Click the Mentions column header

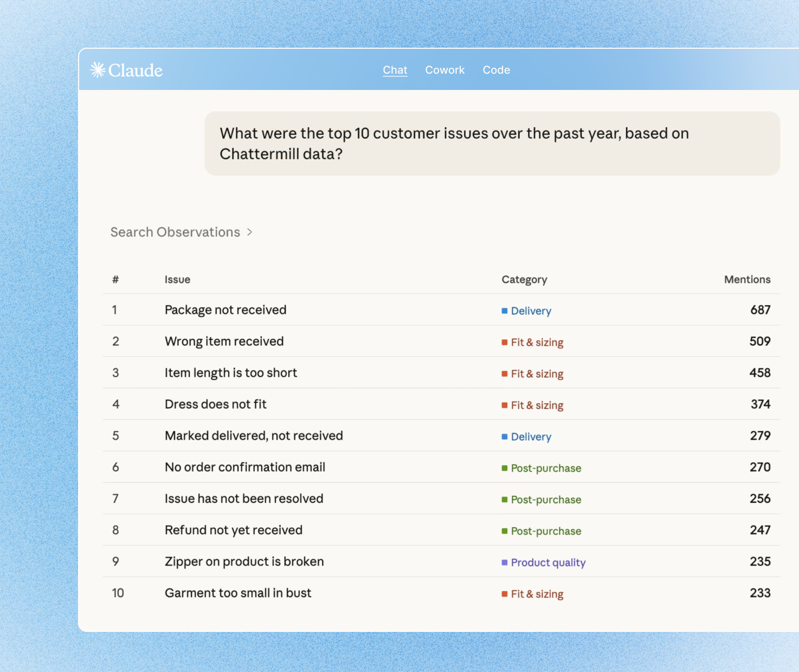click(748, 280)
